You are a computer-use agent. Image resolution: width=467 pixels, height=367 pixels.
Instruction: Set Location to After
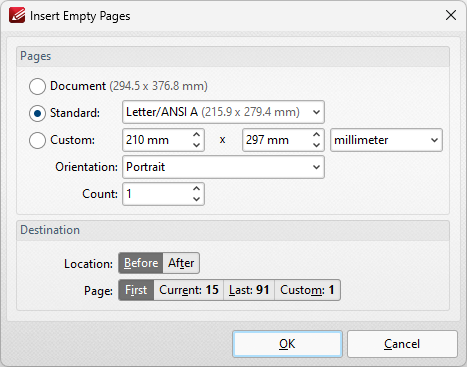(x=181, y=263)
